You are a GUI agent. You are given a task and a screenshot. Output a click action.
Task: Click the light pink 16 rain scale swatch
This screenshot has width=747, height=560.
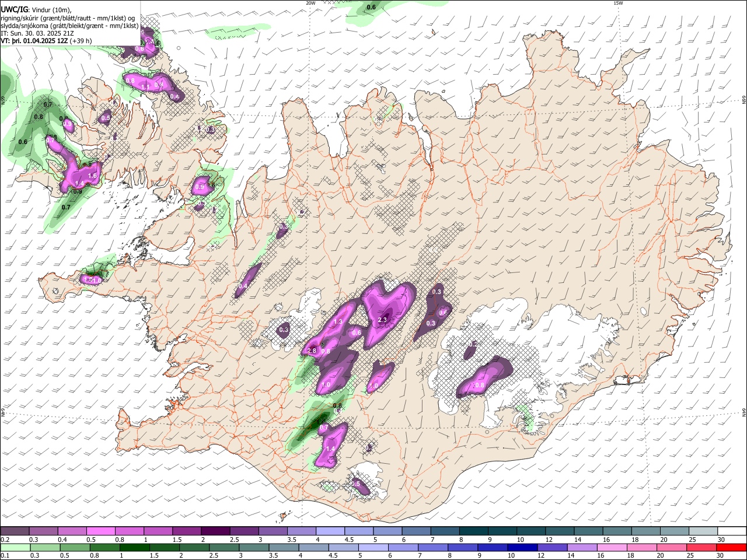coord(612,547)
